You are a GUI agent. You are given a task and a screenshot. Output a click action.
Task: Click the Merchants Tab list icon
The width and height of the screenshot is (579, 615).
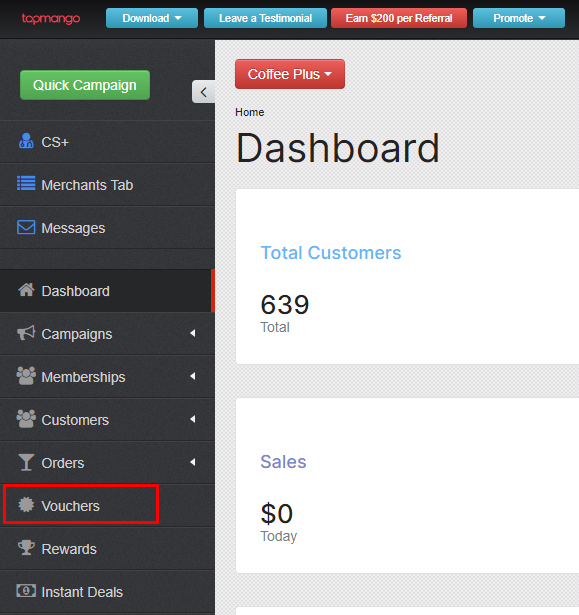[26, 183]
